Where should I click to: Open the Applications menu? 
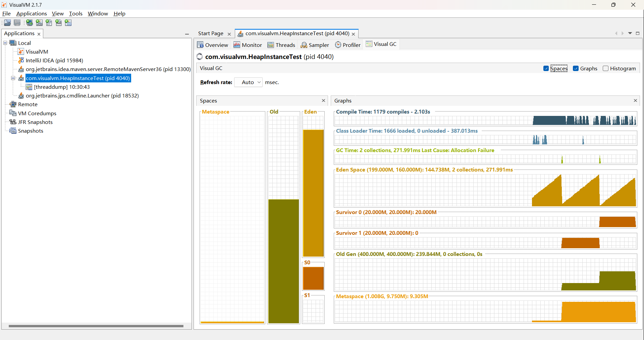(32, 13)
